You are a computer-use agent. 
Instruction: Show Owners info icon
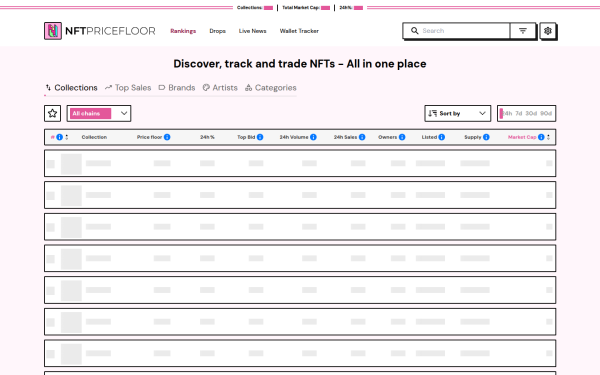[402, 137]
